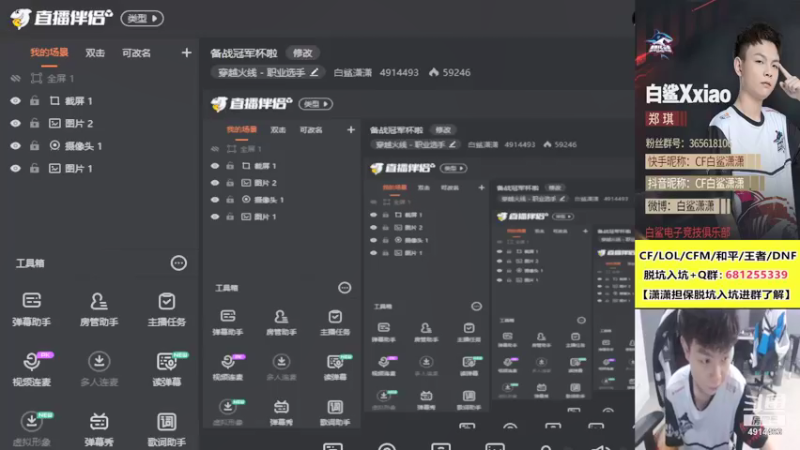
Task: Select 可改名 tab in nested preview
Action: [x=311, y=130]
